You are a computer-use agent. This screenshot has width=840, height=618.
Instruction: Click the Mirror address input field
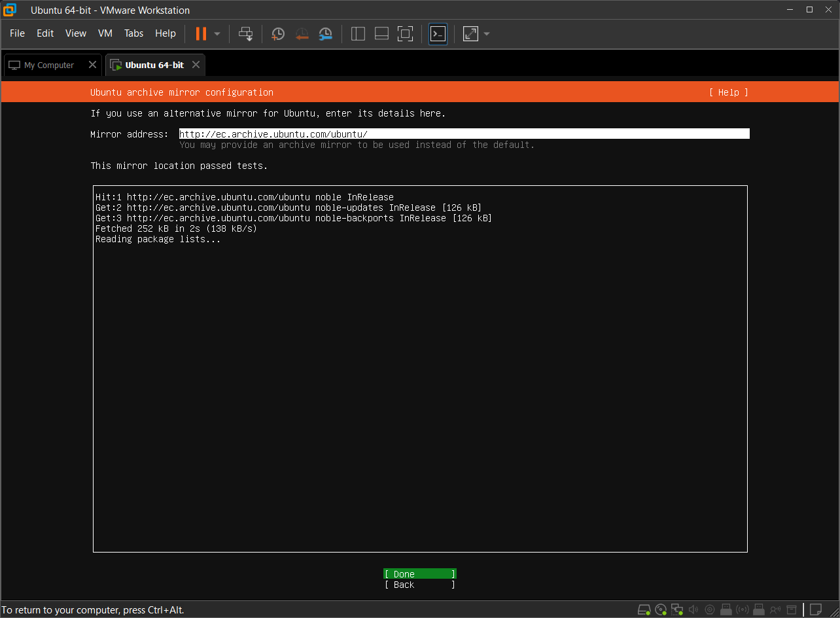464,134
